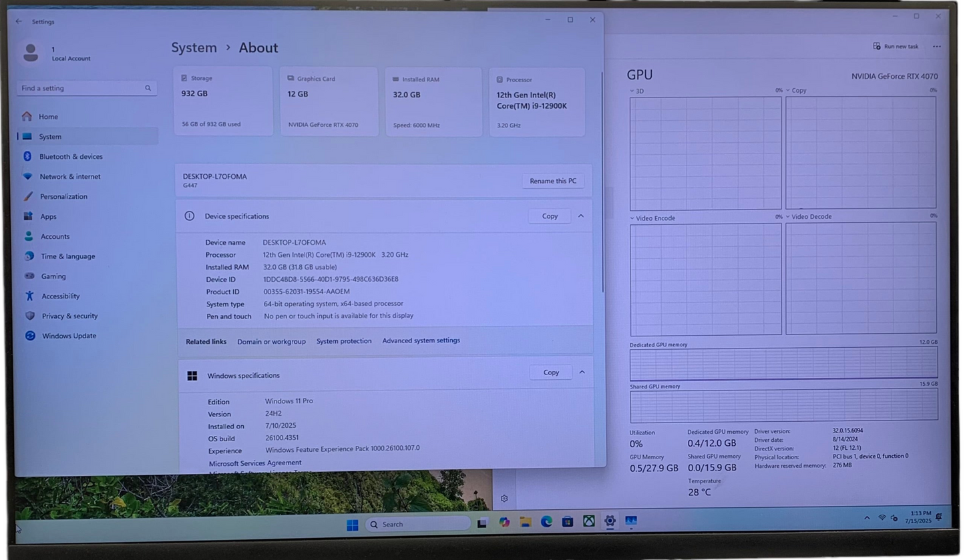Image resolution: width=965 pixels, height=560 pixels.
Task: Click the Driver version 32.0.15.6094 value
Action: coord(847,431)
